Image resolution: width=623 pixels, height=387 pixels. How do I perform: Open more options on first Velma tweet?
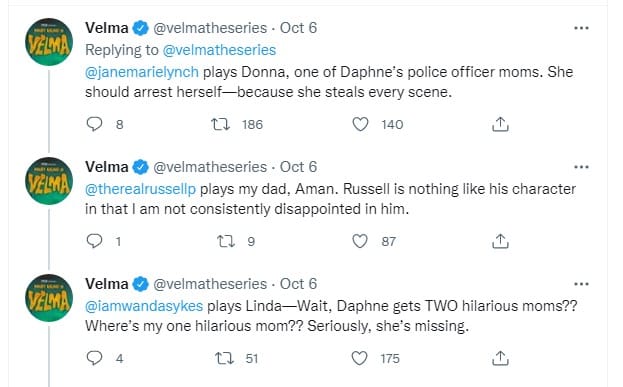(581, 28)
